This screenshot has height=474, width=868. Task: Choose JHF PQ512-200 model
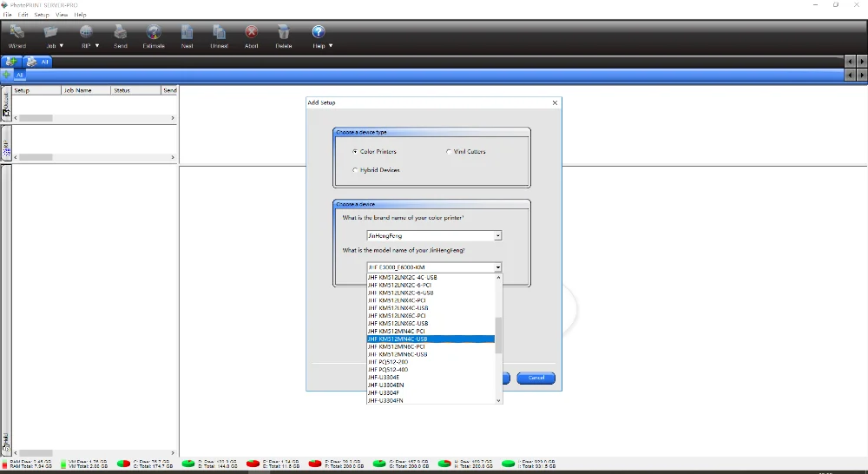click(431, 362)
